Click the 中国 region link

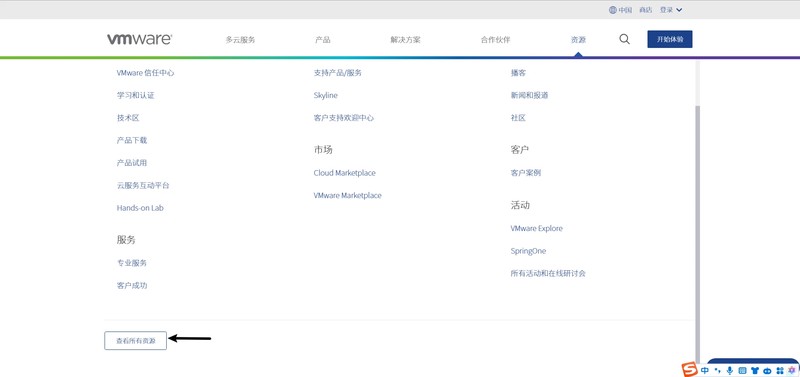point(626,10)
